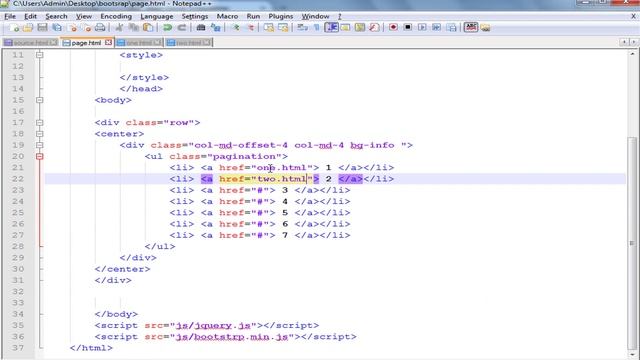Collapse the center block on line 18
The height and width of the screenshot is (360, 640).
(40, 133)
